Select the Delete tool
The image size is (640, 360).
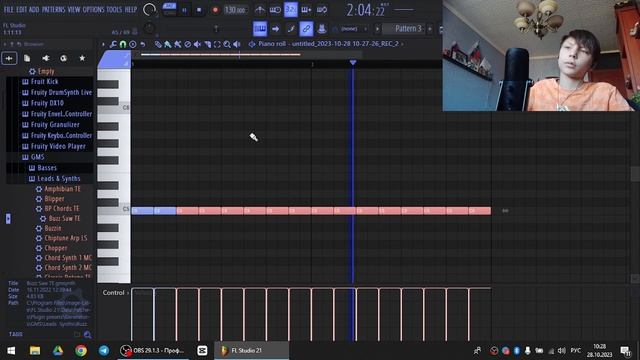[178, 44]
